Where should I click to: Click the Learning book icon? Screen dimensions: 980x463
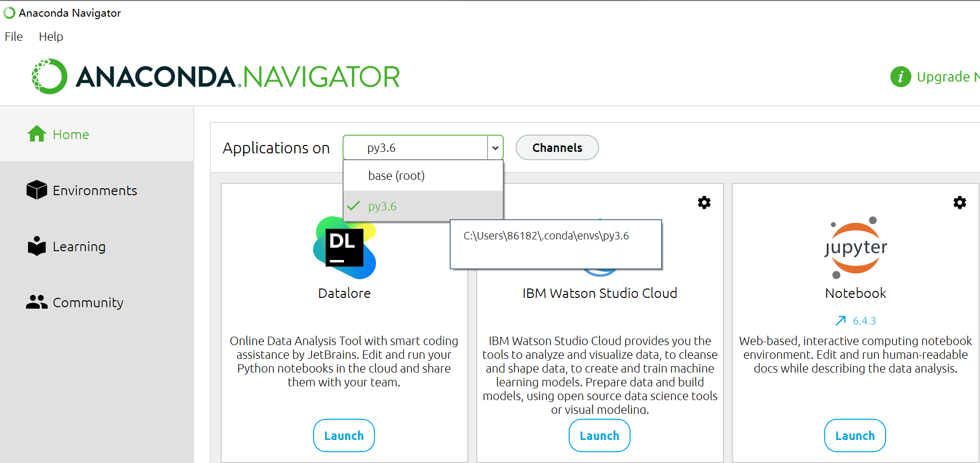37,246
